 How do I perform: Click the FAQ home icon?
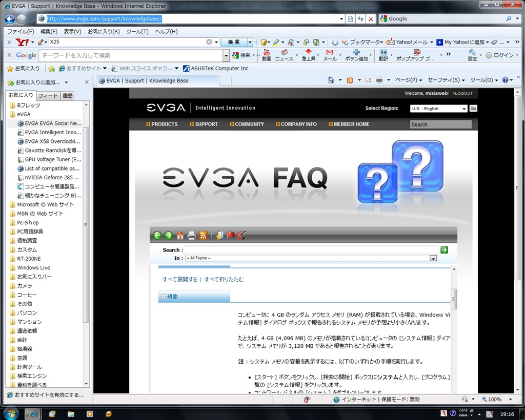point(180,236)
